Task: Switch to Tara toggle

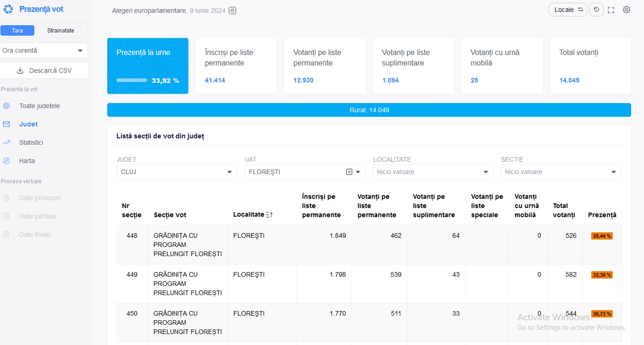Action: pos(17,31)
